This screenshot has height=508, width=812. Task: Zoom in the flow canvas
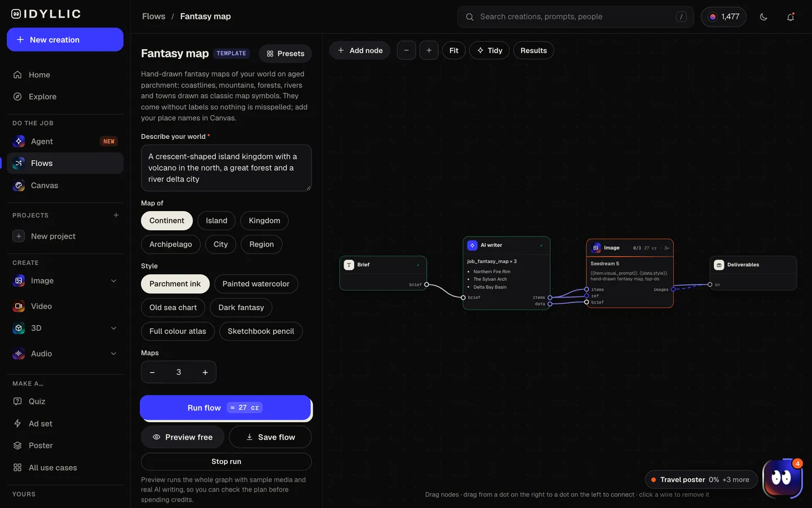pyautogui.click(x=429, y=50)
